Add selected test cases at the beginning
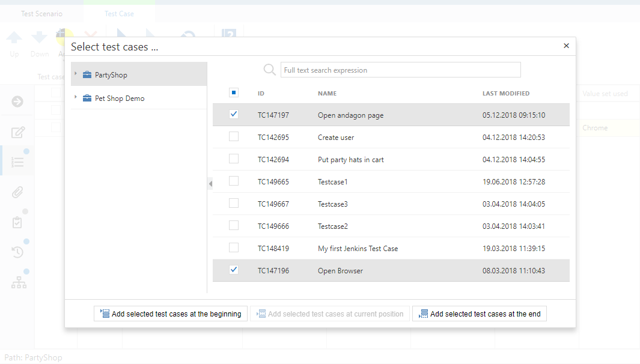 point(171,314)
